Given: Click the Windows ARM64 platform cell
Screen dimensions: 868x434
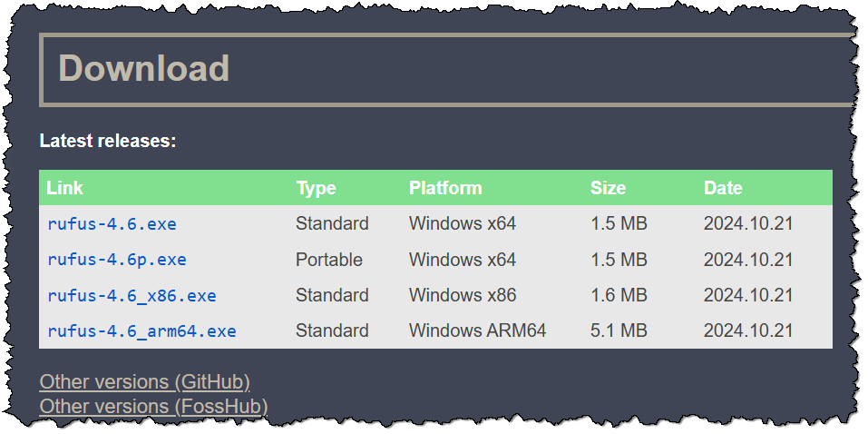Looking at the screenshot, I should [x=477, y=330].
